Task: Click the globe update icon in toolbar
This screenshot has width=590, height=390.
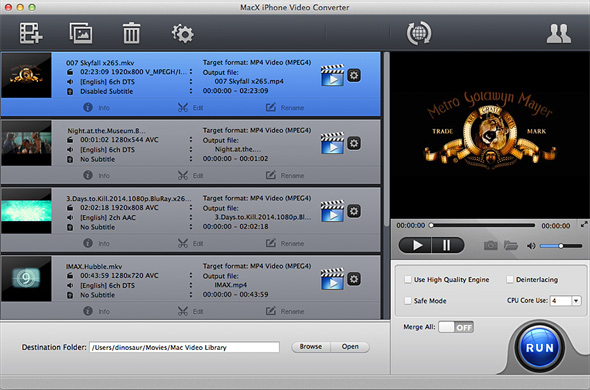Action: [419, 33]
